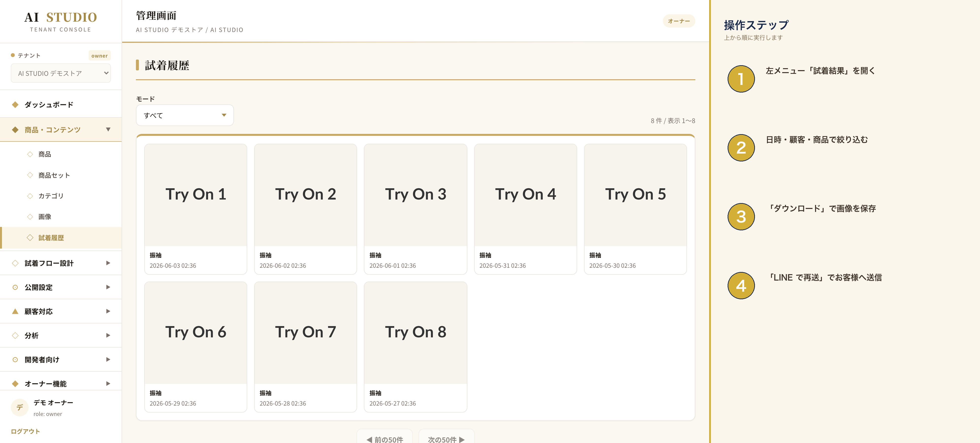This screenshot has width=980, height=443.
Task: Click the date 2026-06-01 02:36
Action: click(x=392, y=265)
